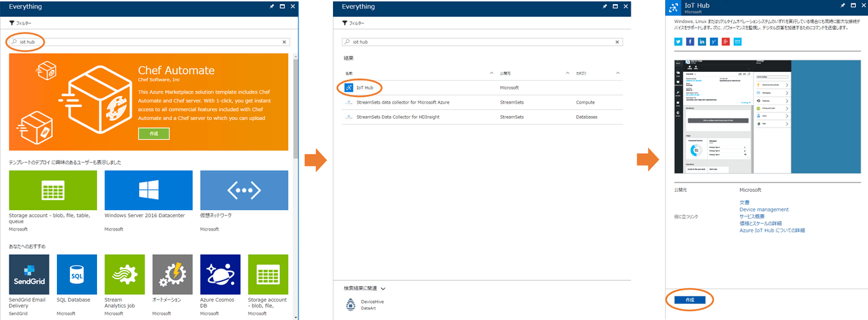Click the blue 作成 create button in IoT Hub panel
This screenshot has height=320, width=868.
pyautogui.click(x=690, y=299)
